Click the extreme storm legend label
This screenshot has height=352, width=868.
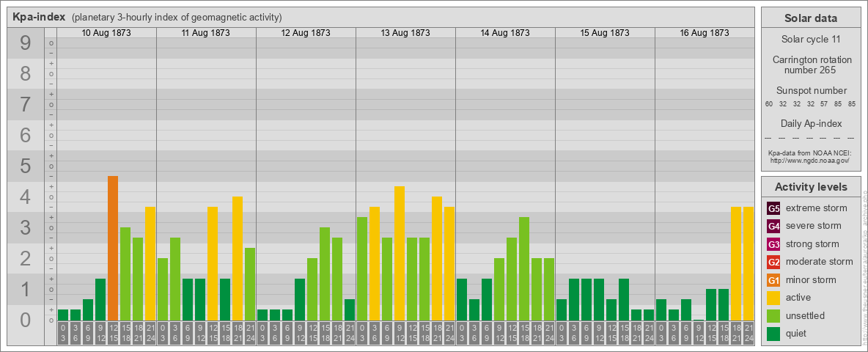pos(817,208)
